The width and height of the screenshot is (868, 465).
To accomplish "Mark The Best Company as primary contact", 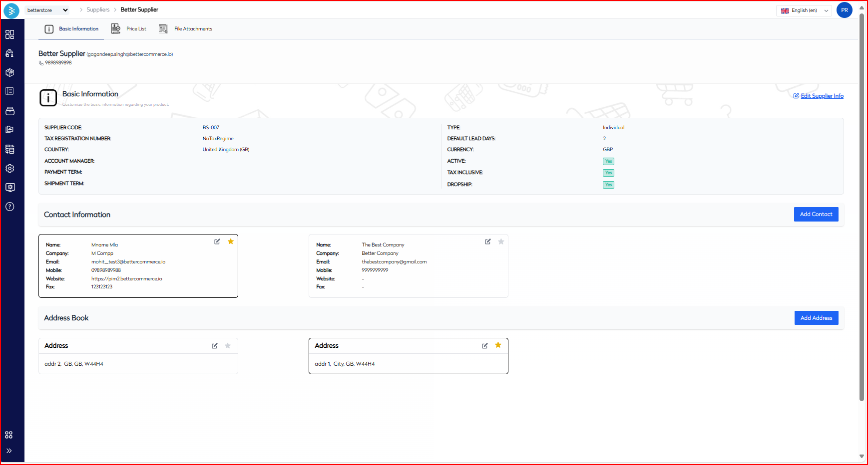I will click(501, 241).
